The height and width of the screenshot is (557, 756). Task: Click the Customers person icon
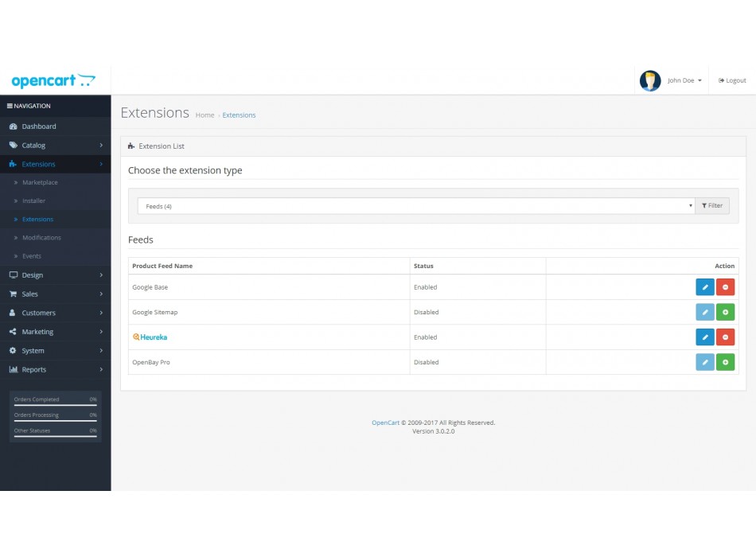coord(13,313)
